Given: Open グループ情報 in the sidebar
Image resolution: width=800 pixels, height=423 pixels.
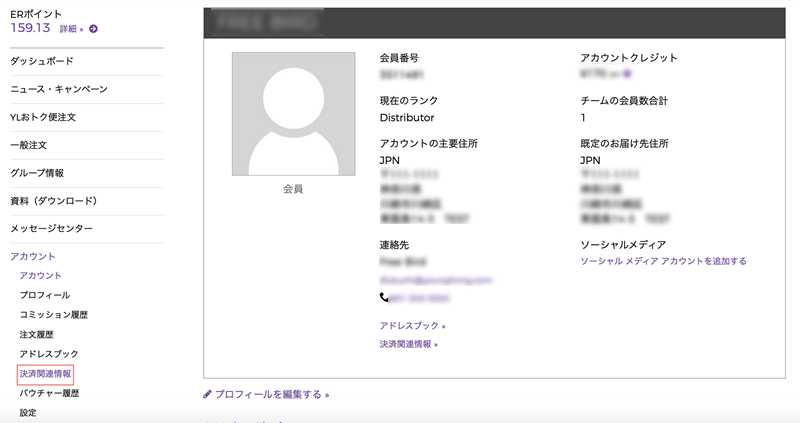Looking at the screenshot, I should (37, 173).
